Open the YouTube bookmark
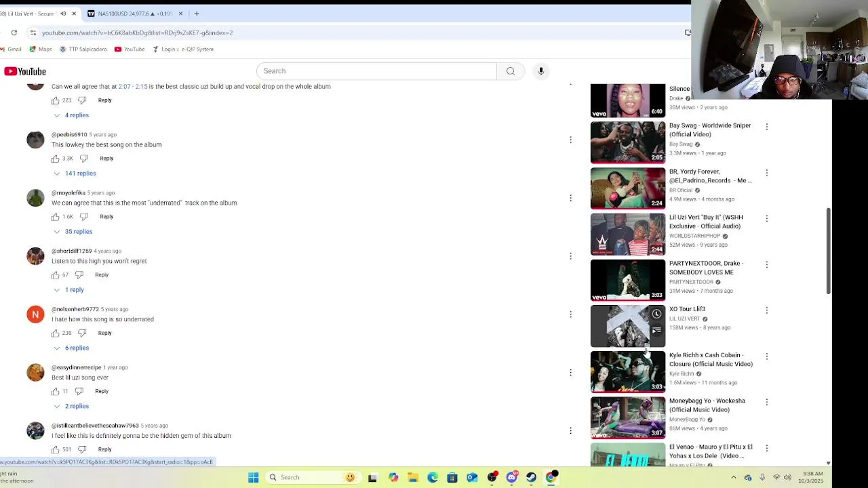This screenshot has width=868, height=488. click(130, 49)
